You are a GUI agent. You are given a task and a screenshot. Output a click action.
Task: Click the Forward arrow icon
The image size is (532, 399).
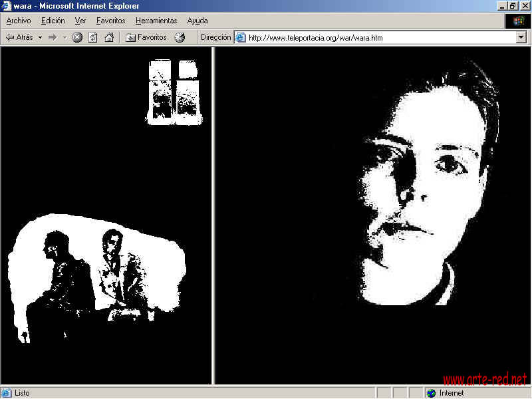[x=53, y=38]
